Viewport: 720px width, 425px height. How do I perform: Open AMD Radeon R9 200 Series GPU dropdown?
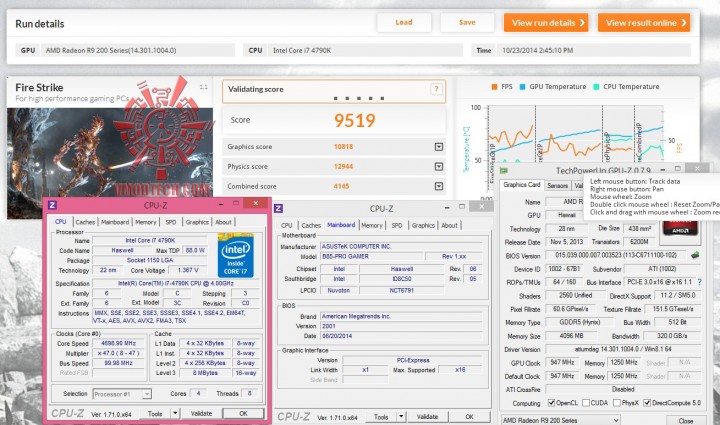point(560,420)
